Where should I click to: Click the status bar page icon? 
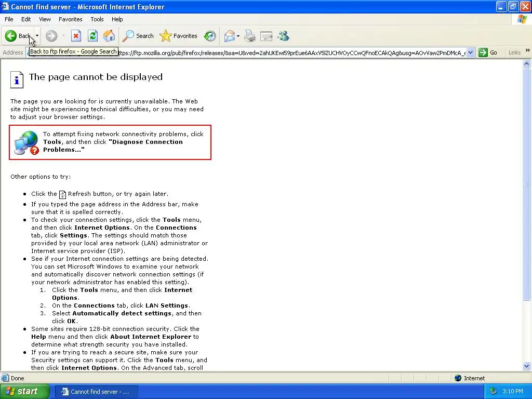click(x=5, y=378)
